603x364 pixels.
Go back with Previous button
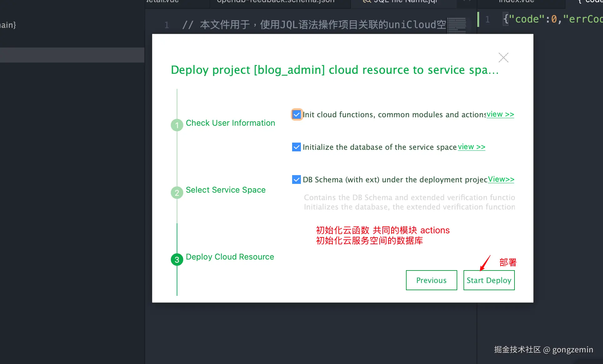tap(431, 280)
